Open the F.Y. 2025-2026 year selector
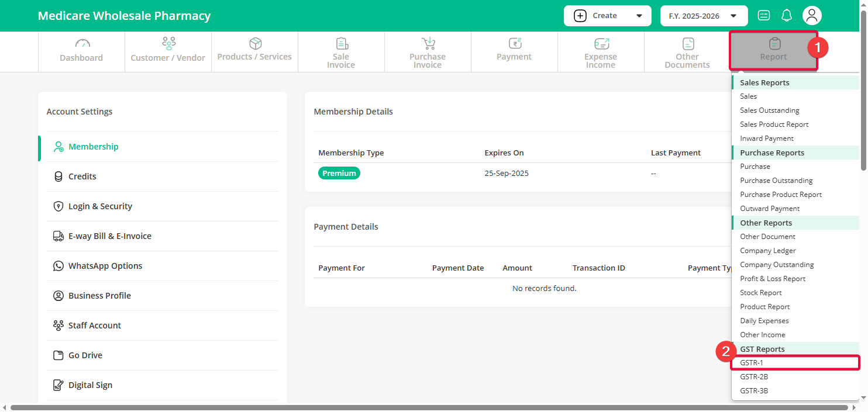 coord(704,16)
